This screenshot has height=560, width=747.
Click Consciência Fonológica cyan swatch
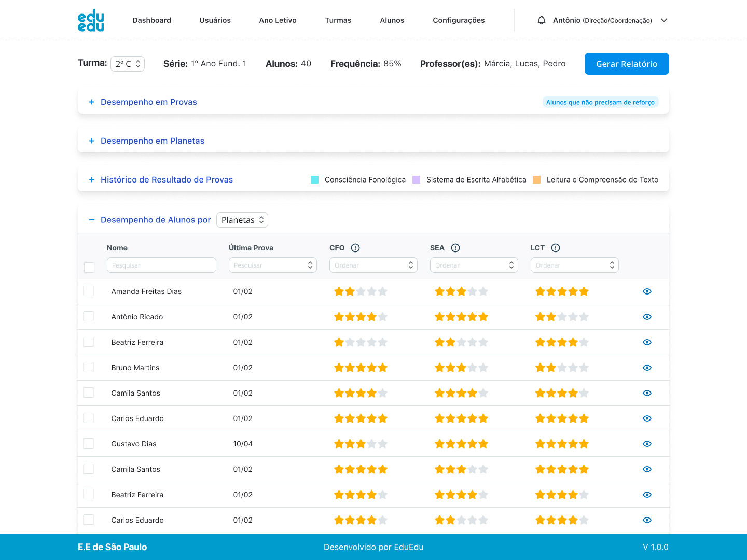tap(314, 180)
